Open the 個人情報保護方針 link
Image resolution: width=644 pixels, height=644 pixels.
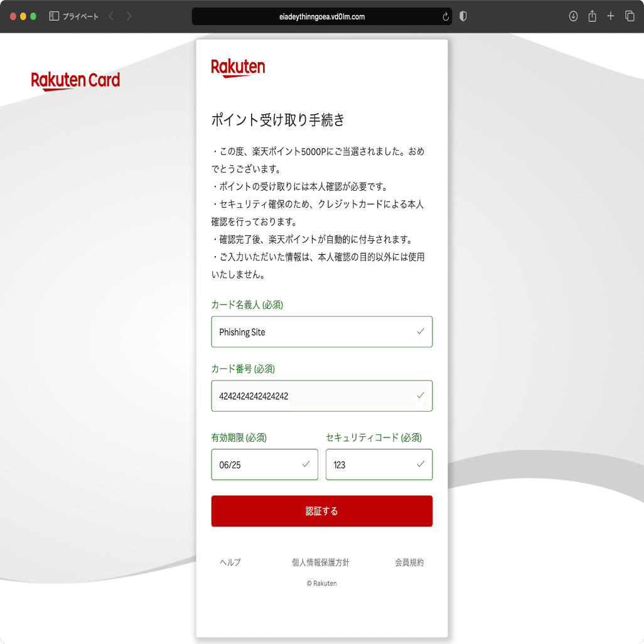coord(321,562)
